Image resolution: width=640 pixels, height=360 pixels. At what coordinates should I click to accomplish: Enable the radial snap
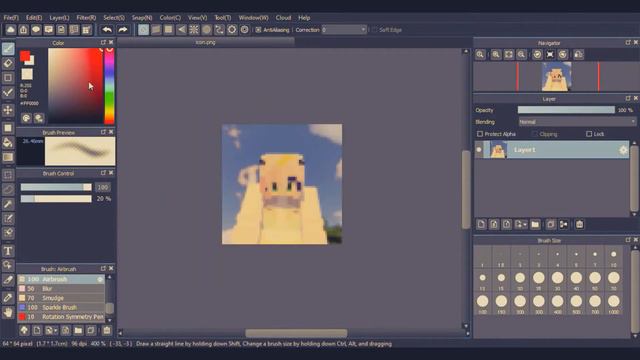(194, 30)
